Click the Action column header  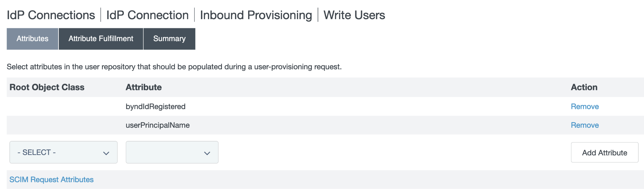click(x=584, y=87)
